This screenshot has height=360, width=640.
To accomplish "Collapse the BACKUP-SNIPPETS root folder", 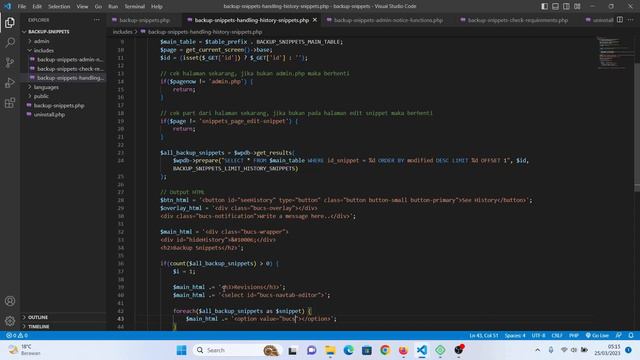I will click(x=63, y=31).
